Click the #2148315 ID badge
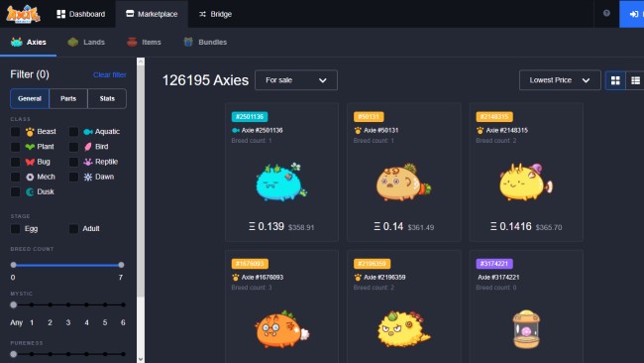The image size is (644, 363). 494,117
